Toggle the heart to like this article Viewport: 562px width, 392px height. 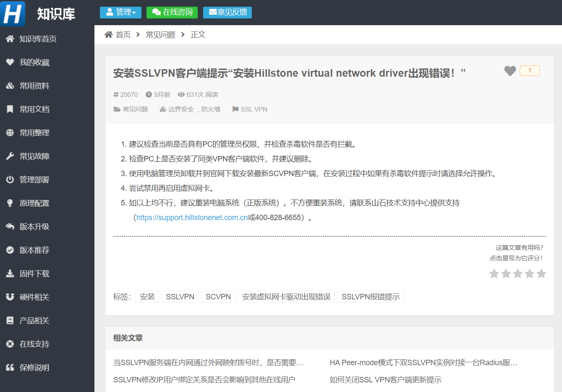coord(510,70)
